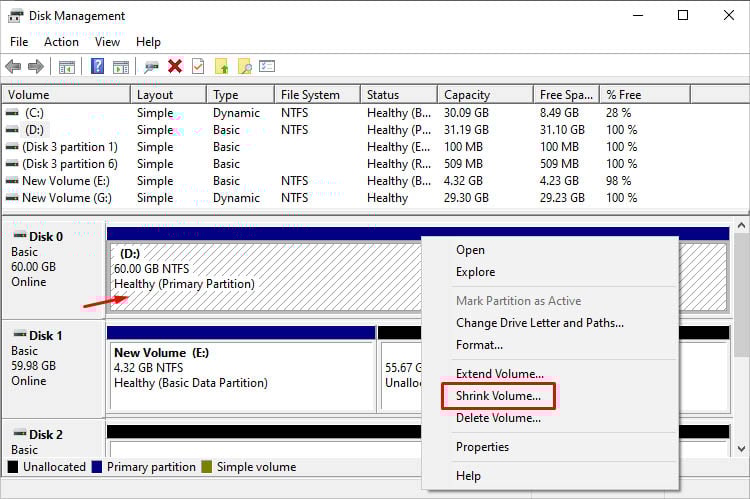Viewport: 750px width, 499px height.
Task: Click the magnifier page toolbar icon
Action: pyautogui.click(x=244, y=66)
